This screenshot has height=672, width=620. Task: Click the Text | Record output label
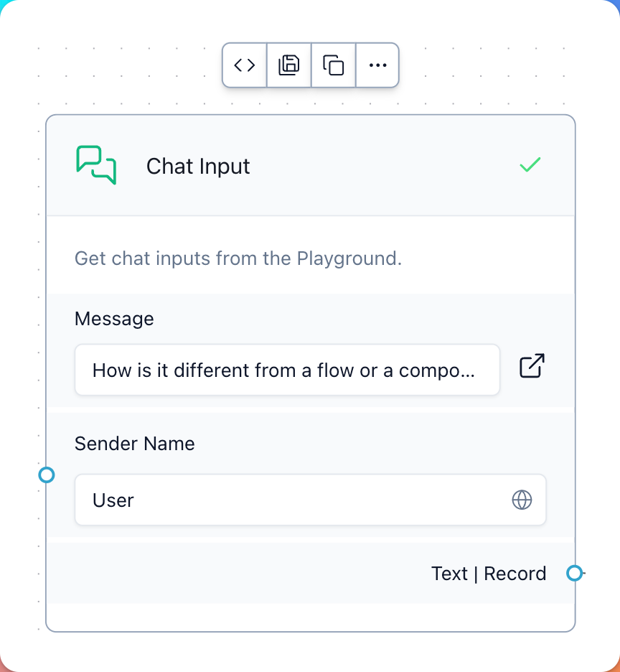tap(489, 574)
